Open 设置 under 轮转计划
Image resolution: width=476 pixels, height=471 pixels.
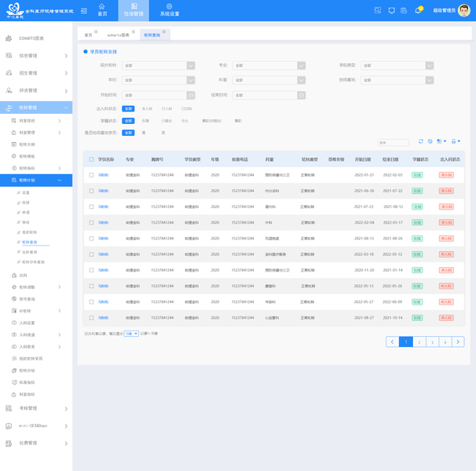coord(26,192)
